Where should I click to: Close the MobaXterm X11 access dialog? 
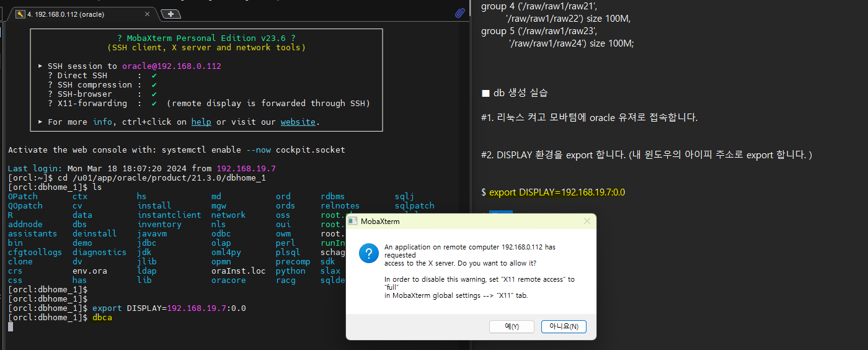click(587, 221)
